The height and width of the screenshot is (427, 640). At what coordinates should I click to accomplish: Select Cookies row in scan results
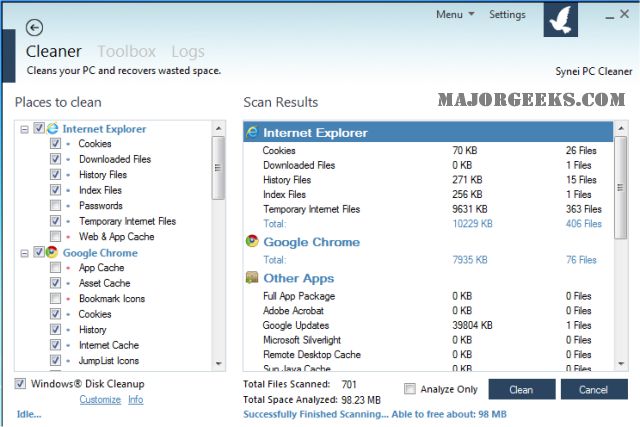[428, 150]
